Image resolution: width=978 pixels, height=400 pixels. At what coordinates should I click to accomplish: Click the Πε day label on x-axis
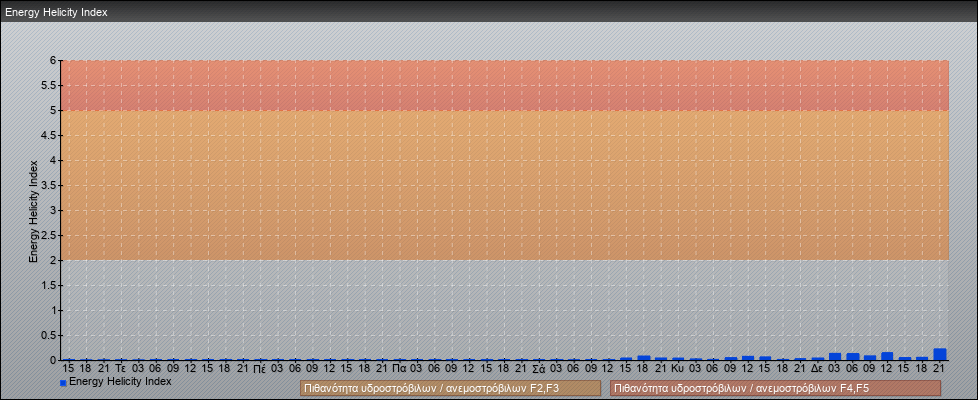(259, 368)
